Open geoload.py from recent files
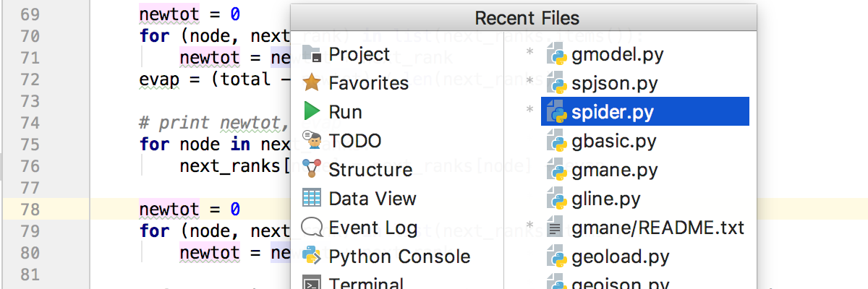The height and width of the screenshot is (289, 868). [620, 256]
